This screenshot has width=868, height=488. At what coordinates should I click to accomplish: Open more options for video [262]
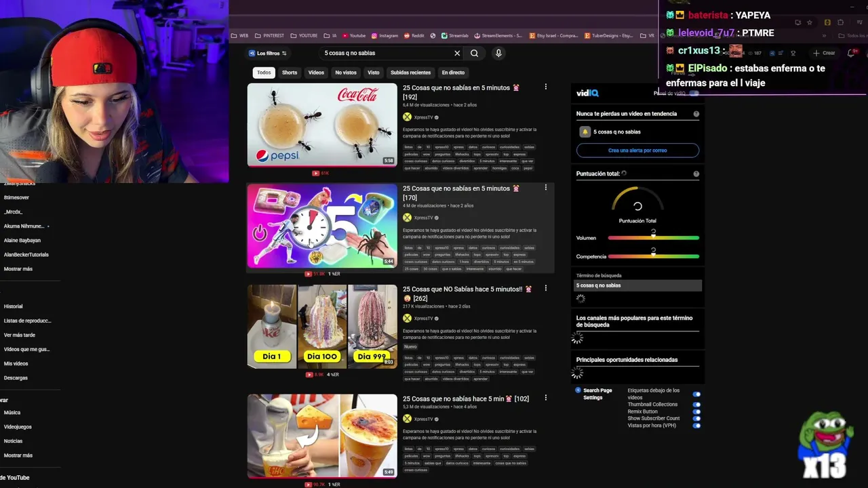[x=545, y=288]
